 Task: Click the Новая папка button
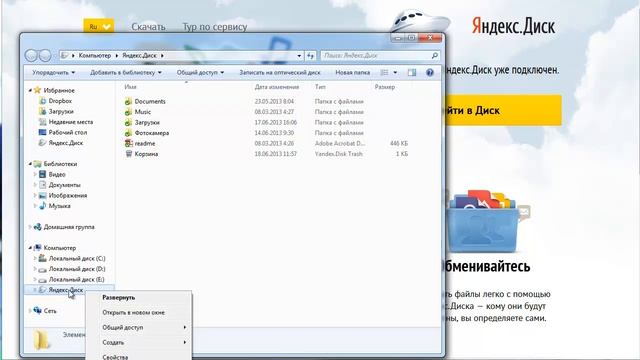coord(353,73)
